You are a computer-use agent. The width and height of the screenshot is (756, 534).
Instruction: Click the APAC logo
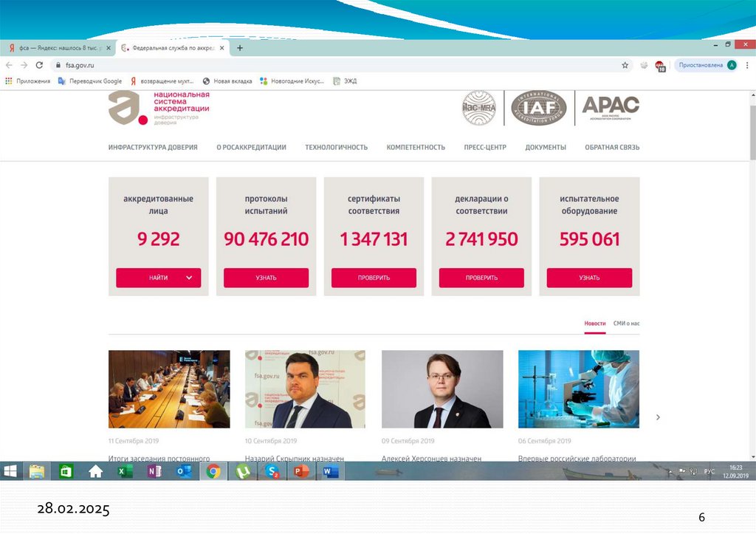click(611, 108)
